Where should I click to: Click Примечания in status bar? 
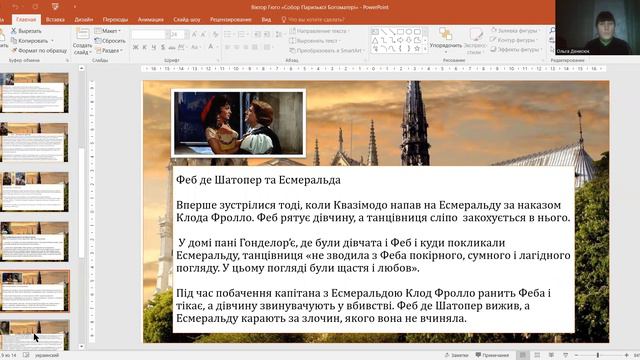492,356
